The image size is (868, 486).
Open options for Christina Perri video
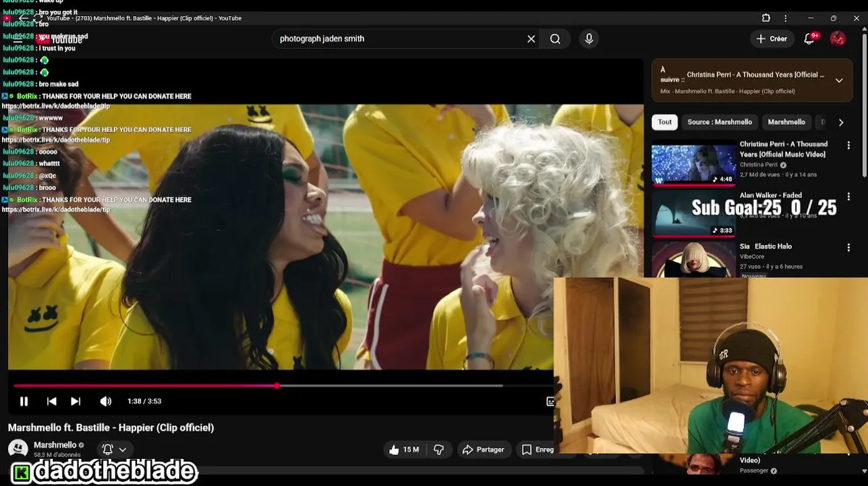tap(848, 145)
